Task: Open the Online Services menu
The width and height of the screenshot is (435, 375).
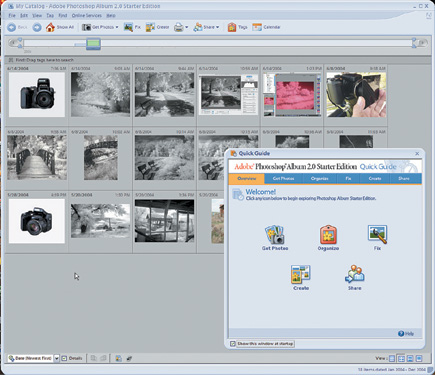Action: click(x=87, y=16)
